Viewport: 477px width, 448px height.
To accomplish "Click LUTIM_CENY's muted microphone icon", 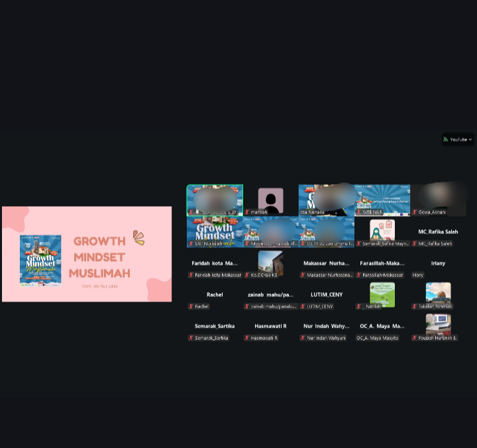I will (303, 306).
